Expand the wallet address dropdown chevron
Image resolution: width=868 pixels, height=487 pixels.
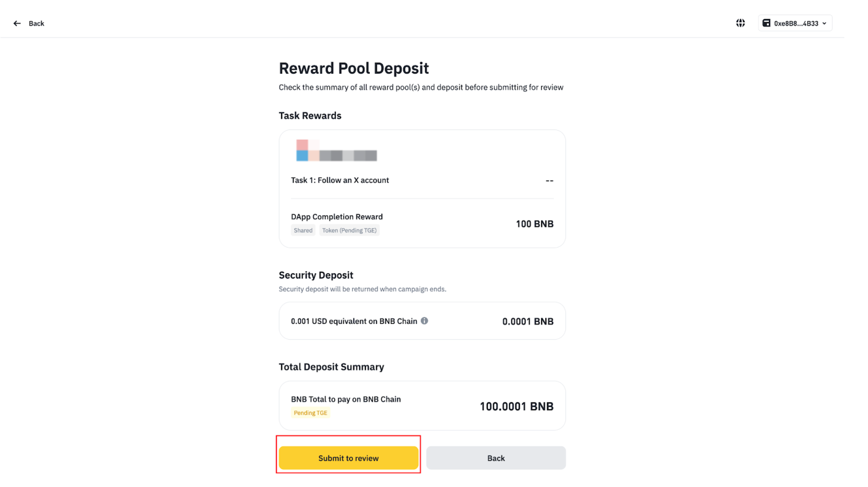pos(824,23)
